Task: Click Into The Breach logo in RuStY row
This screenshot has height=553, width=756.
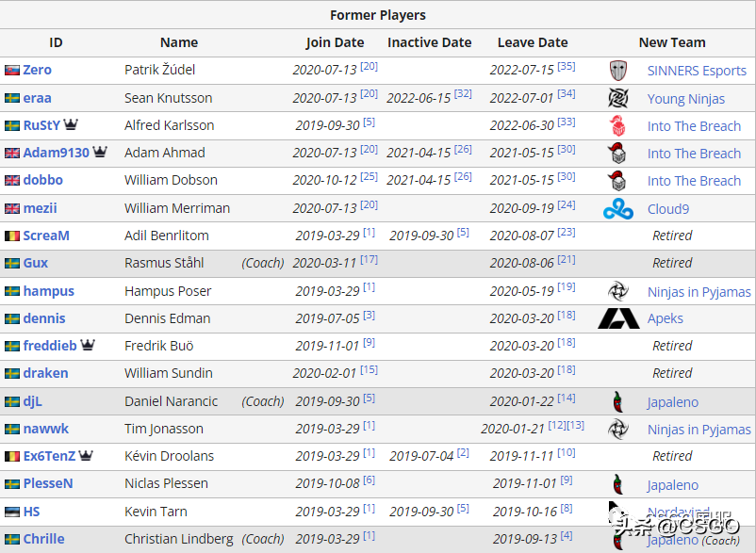Action: [x=618, y=126]
